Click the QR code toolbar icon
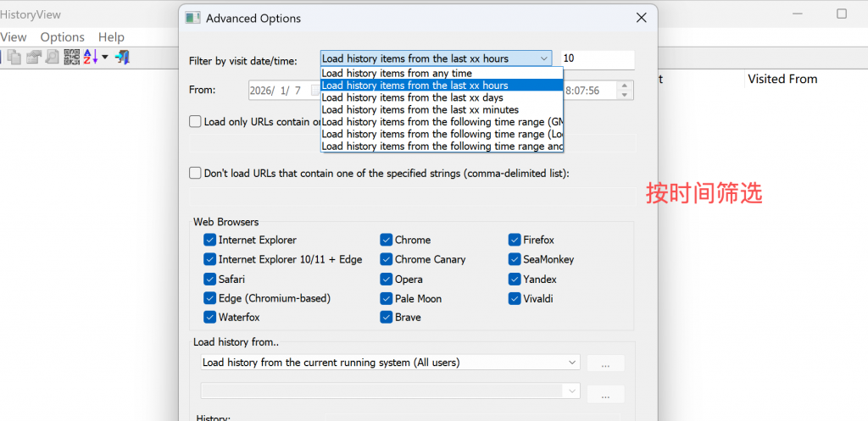This screenshot has width=868, height=421. [x=72, y=58]
